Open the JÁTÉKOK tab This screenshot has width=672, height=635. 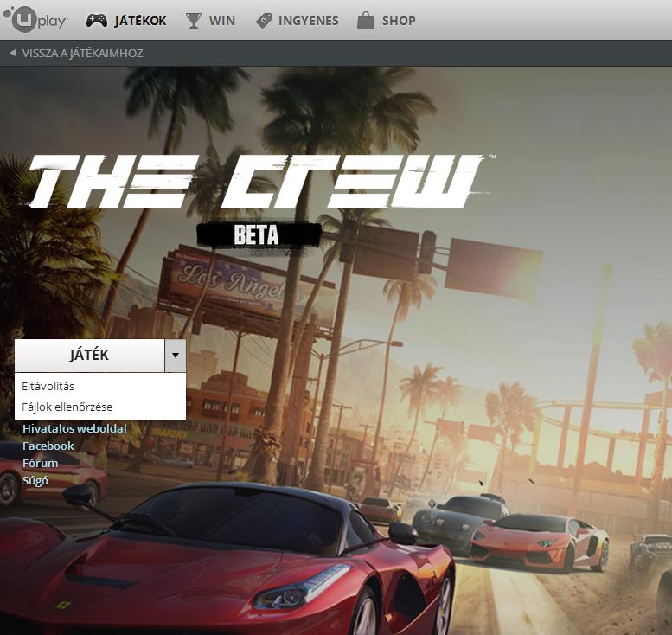click(140, 21)
